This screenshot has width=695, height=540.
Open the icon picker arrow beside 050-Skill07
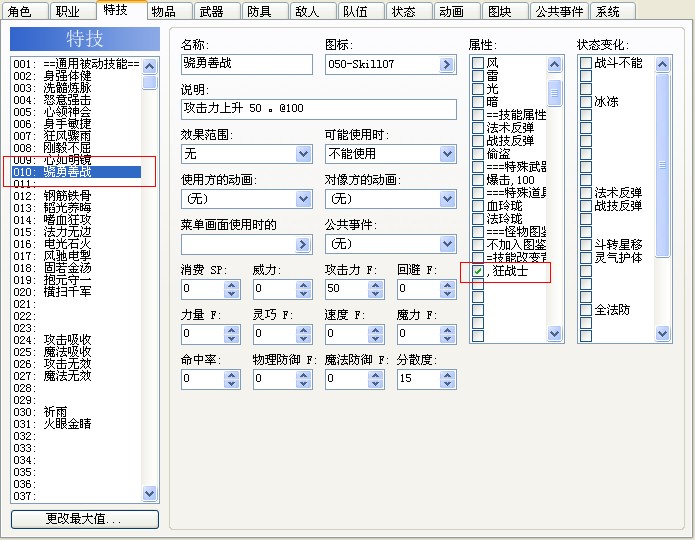(447, 65)
